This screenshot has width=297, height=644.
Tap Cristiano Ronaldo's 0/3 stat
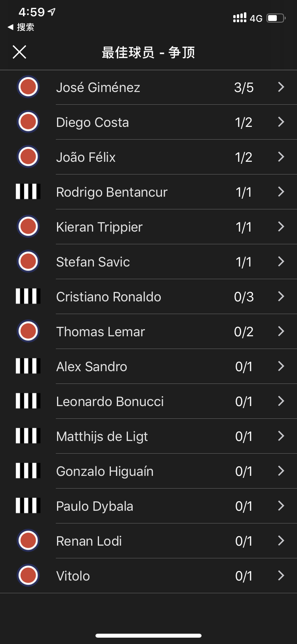244,297
